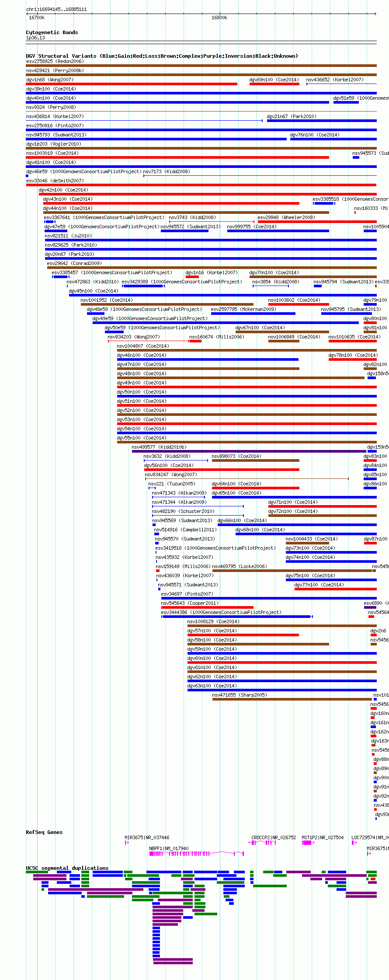This screenshot has height=980, width=389.
Task: Select variant nsv436652 (Korbel2007)
Action: pyautogui.click(x=335, y=80)
